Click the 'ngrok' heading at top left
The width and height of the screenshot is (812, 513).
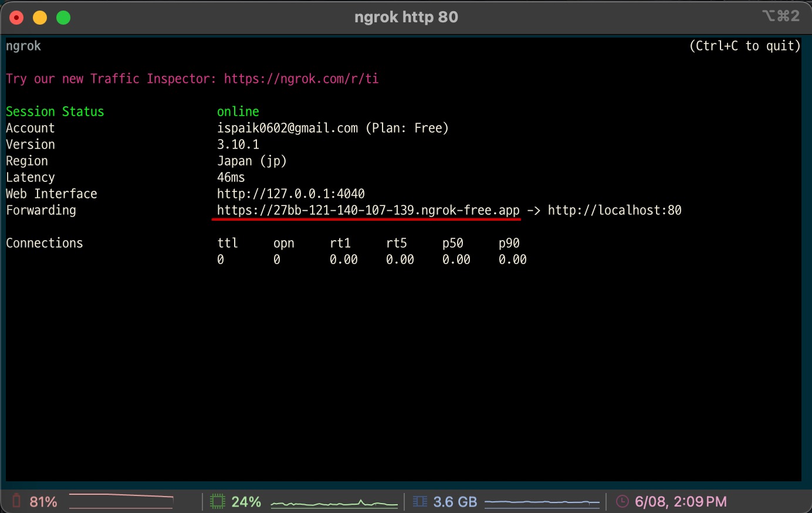23,46
